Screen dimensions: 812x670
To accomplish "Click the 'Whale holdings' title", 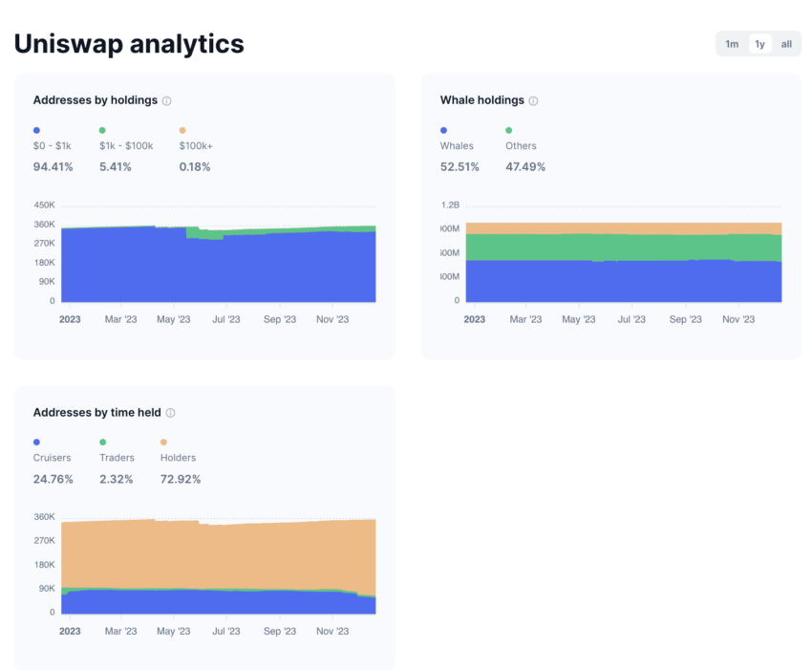I will (482, 100).
